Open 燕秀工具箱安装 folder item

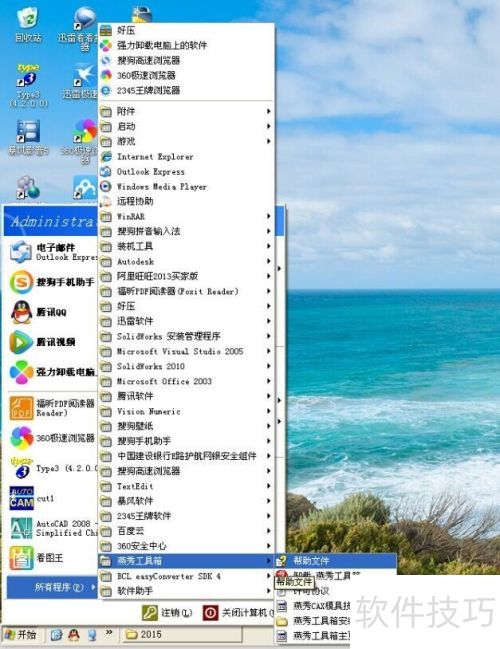[x=312, y=621]
